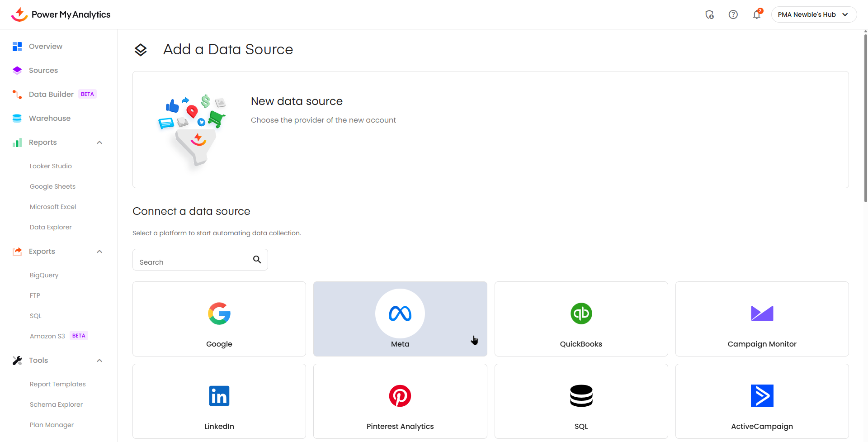
Task: Open the Looker Studio link
Action: pyautogui.click(x=51, y=166)
